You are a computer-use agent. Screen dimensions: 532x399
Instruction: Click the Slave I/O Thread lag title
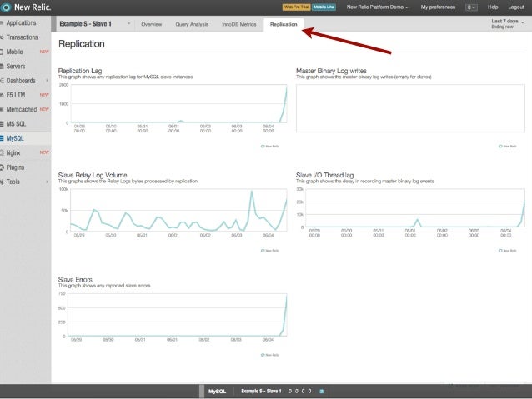coord(324,175)
